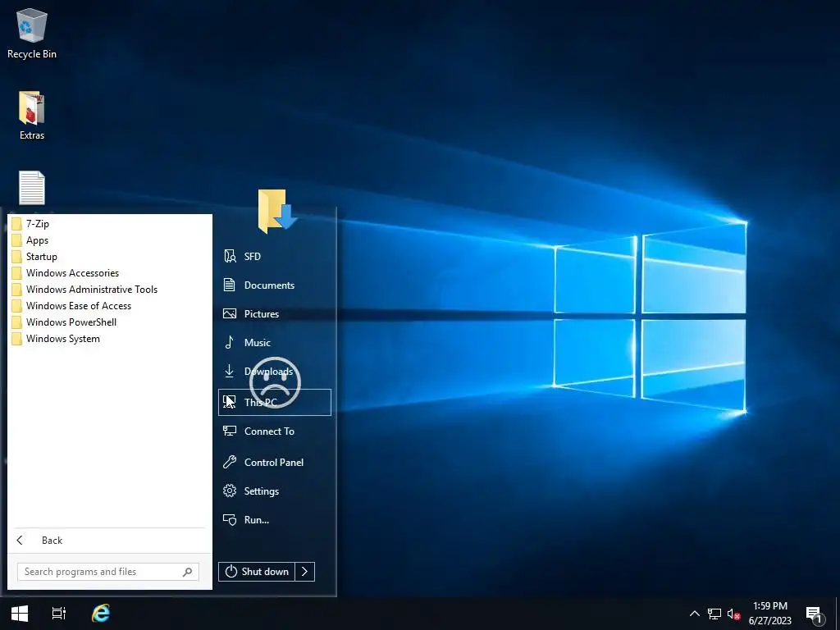Click the Documents page icon
Screen dimensions: 840x630
(230, 285)
